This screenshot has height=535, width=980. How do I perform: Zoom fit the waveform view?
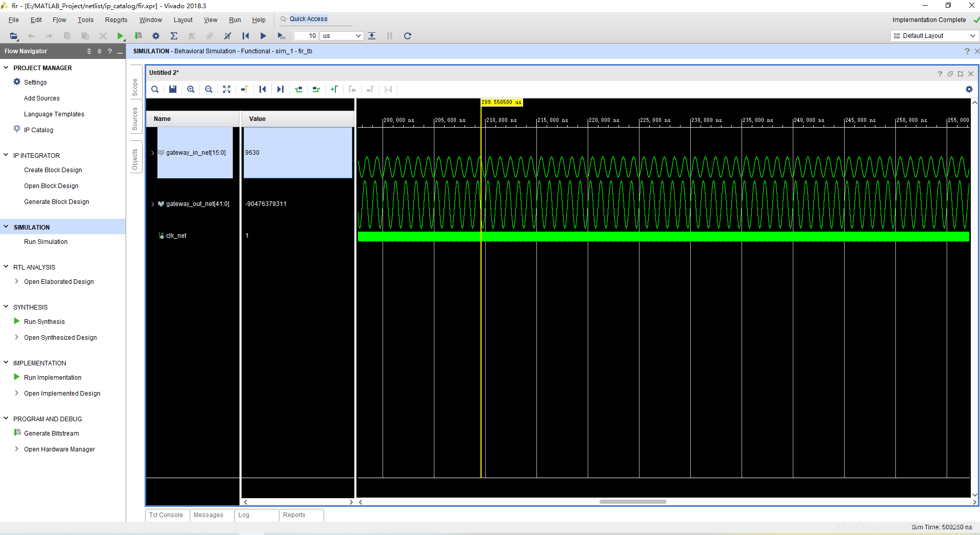226,89
